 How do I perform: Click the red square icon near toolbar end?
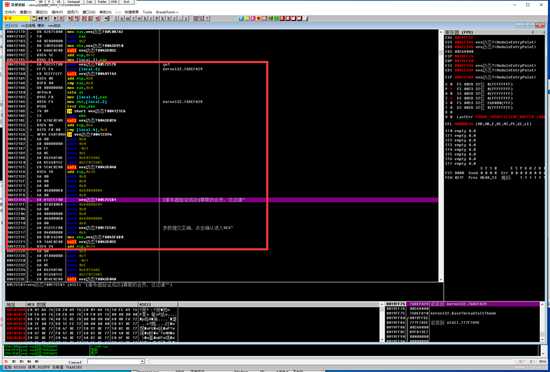coord(282,19)
